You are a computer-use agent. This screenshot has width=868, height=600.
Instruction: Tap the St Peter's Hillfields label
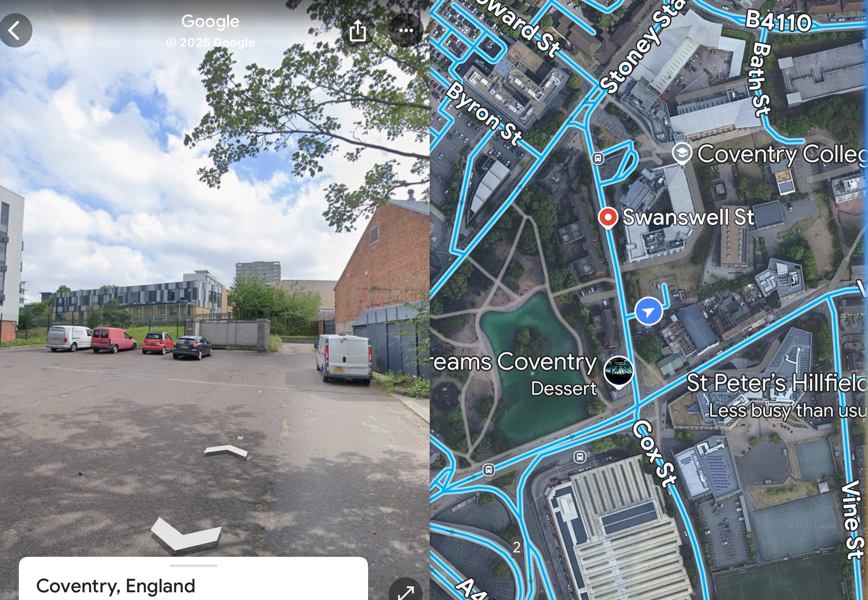777,383
